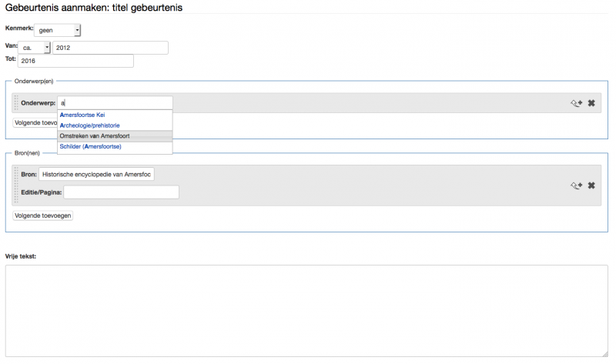Remove the Onderwerp row with the X icon
This screenshot has height=364, width=616.
(591, 102)
